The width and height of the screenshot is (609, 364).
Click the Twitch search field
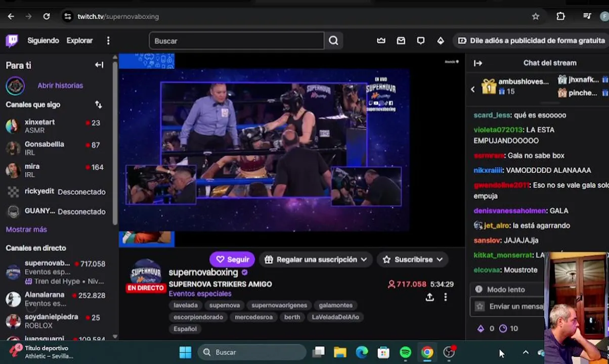pos(236,41)
